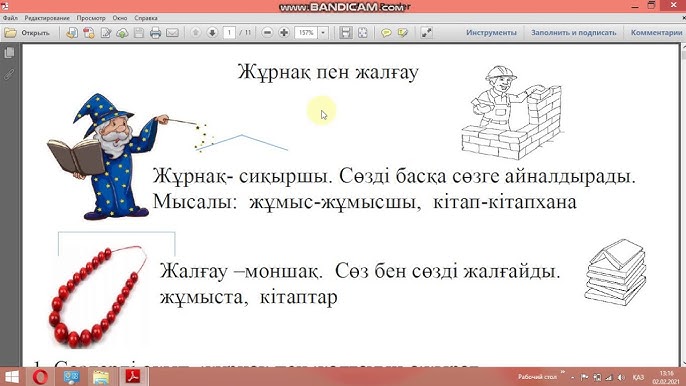The image size is (686, 386).
Task: Show attachments paperclip in left sidebar
Action: point(9,74)
